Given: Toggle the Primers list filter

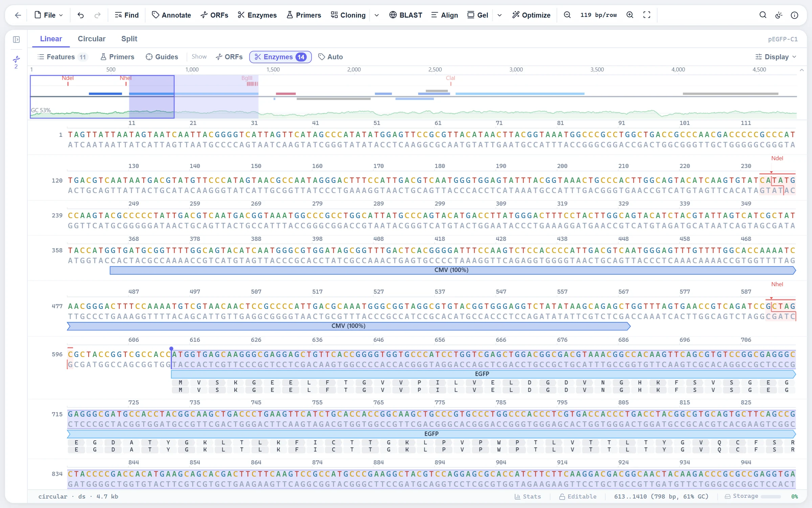Looking at the screenshot, I should coord(117,57).
